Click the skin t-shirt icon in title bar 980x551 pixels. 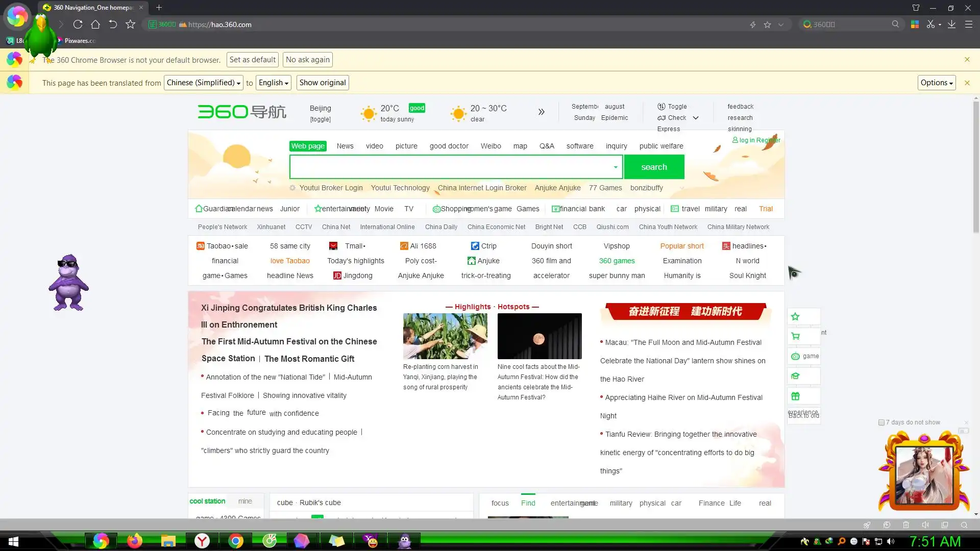coord(916,8)
